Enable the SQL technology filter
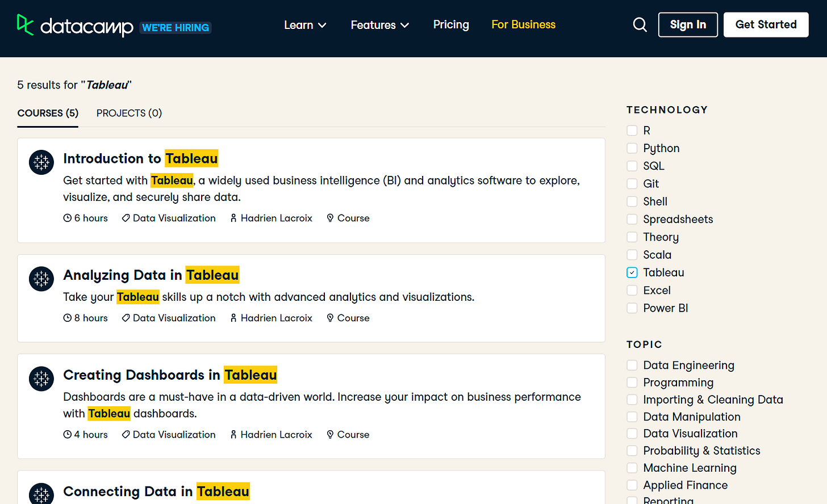Viewport: 827px width, 504px height. pyautogui.click(x=632, y=166)
